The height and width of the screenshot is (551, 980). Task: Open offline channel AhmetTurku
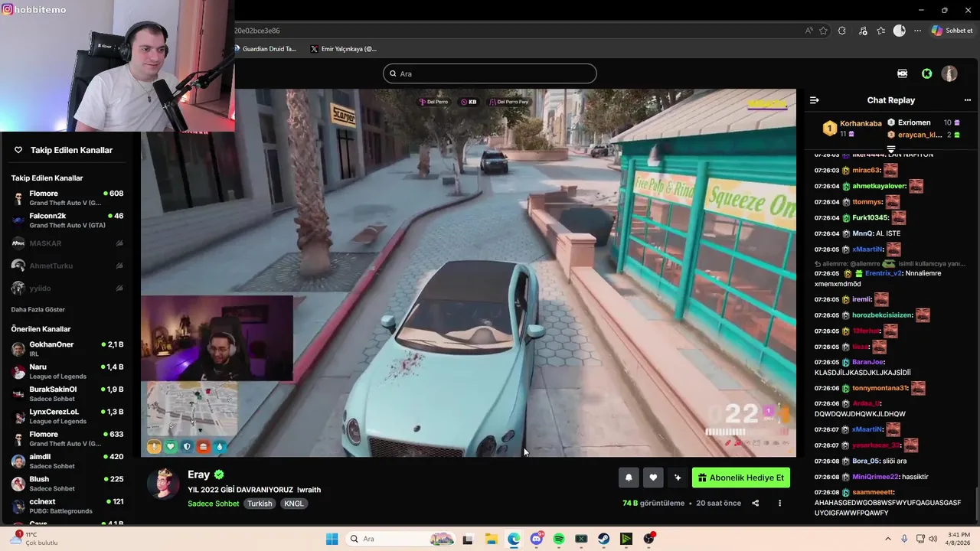pyautogui.click(x=67, y=266)
